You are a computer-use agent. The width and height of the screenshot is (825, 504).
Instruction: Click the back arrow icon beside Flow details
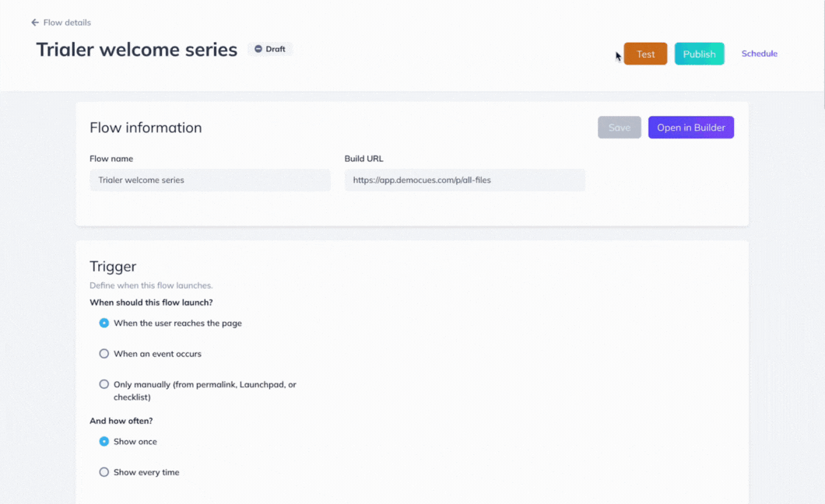(35, 23)
